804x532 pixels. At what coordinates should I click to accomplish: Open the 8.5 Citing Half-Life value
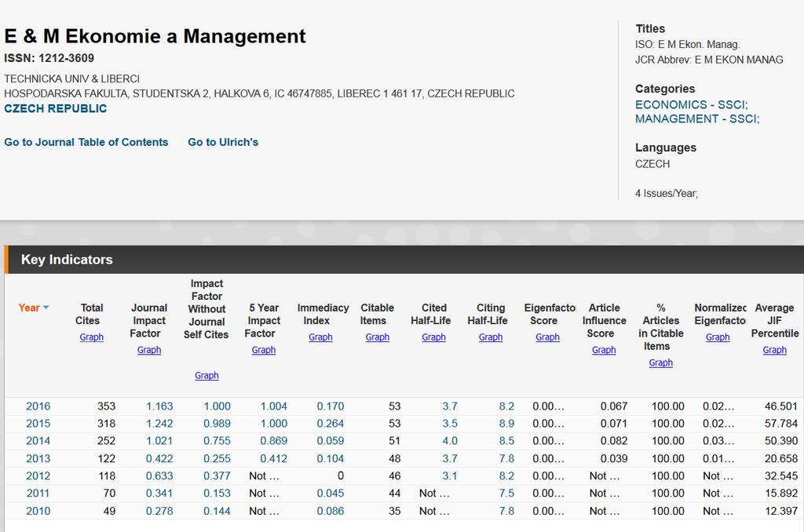point(506,441)
